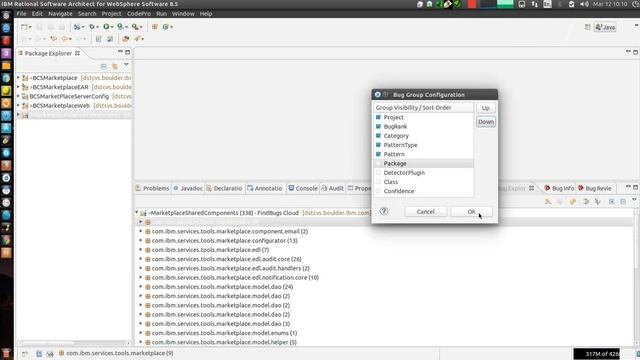Click the New wizard toolbar icon
The height and width of the screenshot is (360, 640).
[x=25, y=27]
